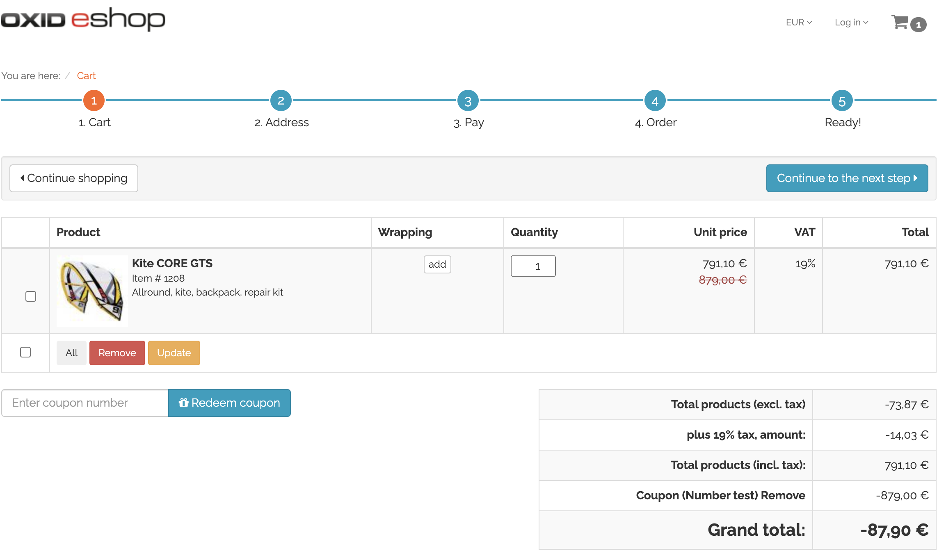The image size is (946, 560).
Task: Click the Redeem coupon button
Action: [x=229, y=403]
